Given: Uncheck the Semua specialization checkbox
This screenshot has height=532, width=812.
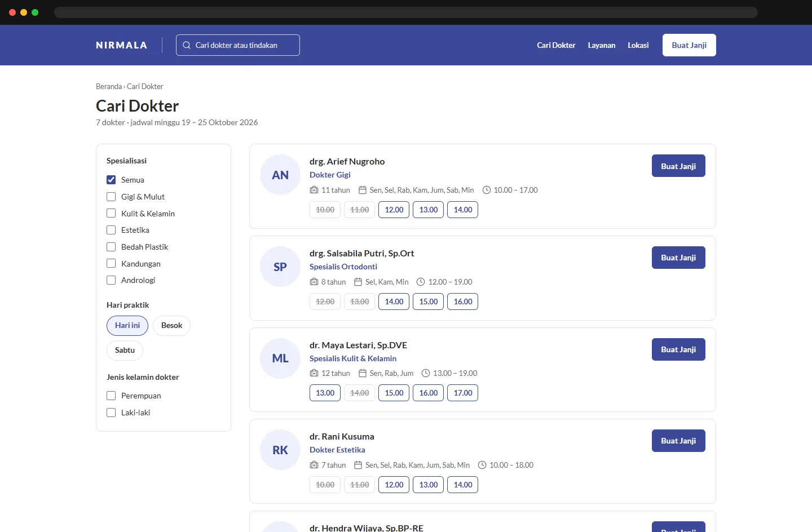Looking at the screenshot, I should (x=111, y=180).
